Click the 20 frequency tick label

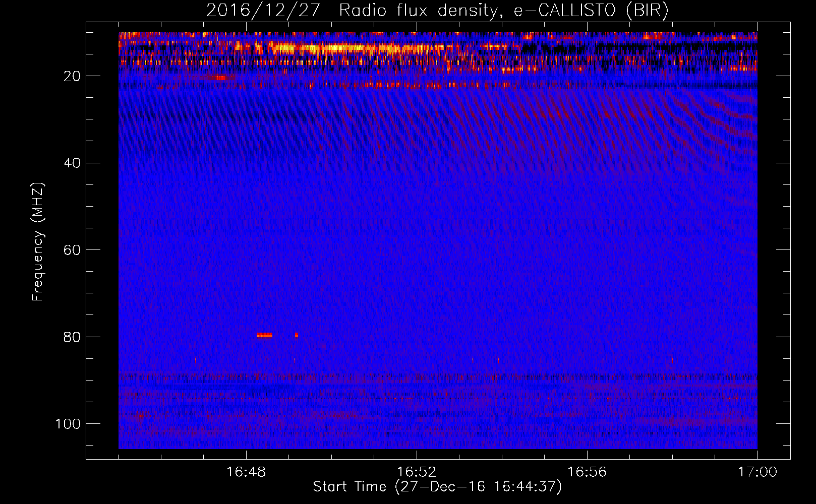click(x=73, y=76)
